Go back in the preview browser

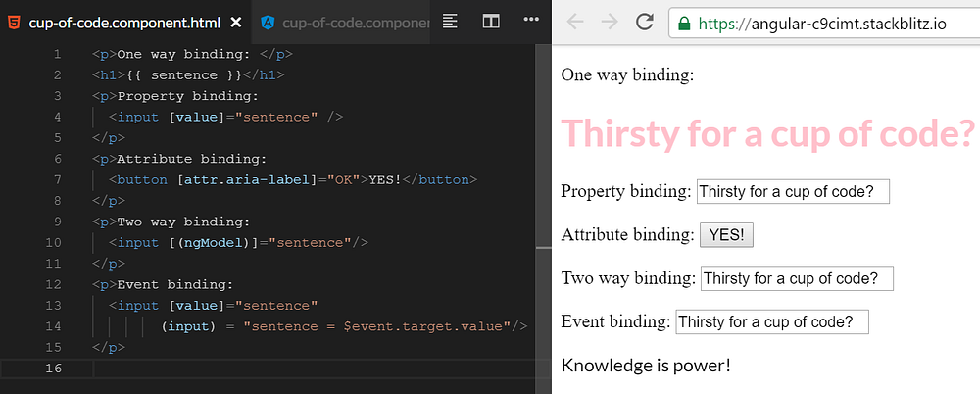pos(575,24)
